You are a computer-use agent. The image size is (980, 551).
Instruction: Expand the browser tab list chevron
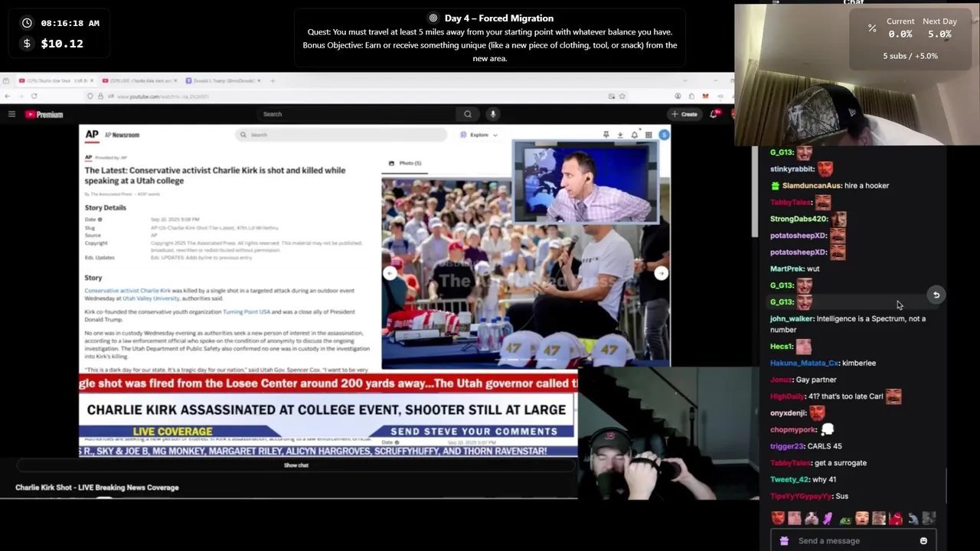[684, 80]
